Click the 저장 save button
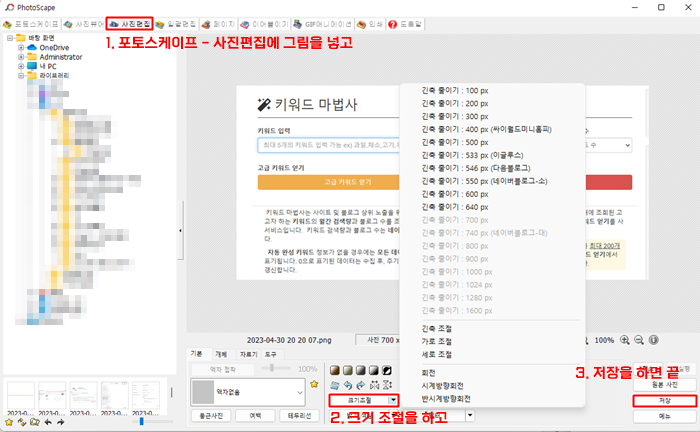The image size is (700, 432). [665, 401]
